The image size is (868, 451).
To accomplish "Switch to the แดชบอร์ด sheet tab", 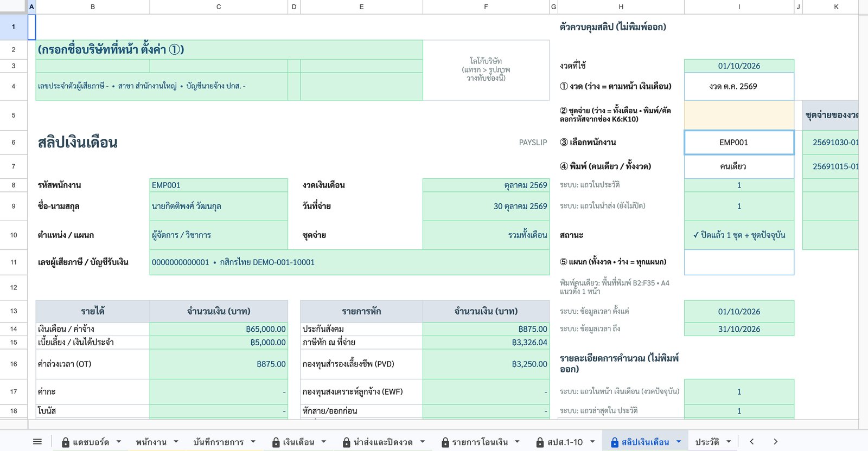I will point(91,442).
